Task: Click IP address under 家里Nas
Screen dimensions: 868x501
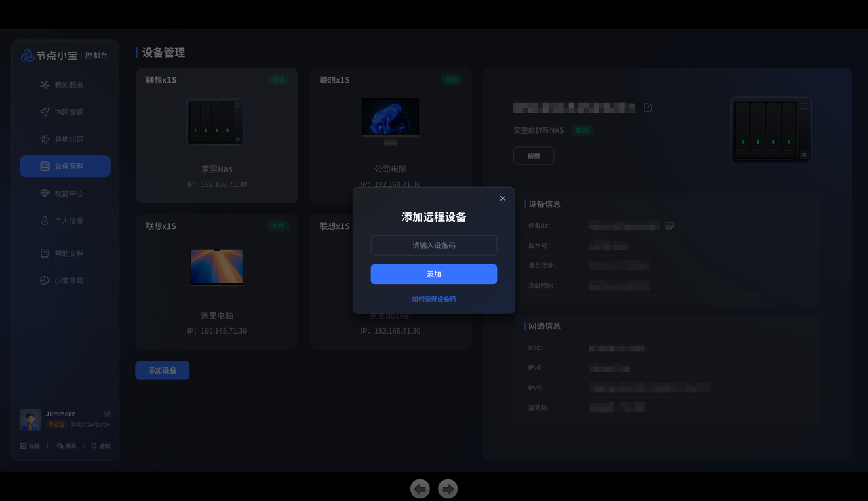Action: click(x=217, y=184)
